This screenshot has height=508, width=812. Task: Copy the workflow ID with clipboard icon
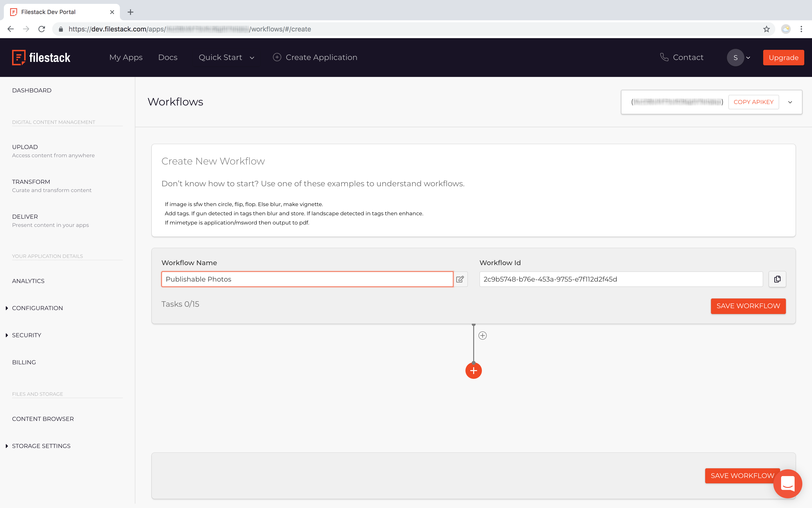[x=777, y=279]
